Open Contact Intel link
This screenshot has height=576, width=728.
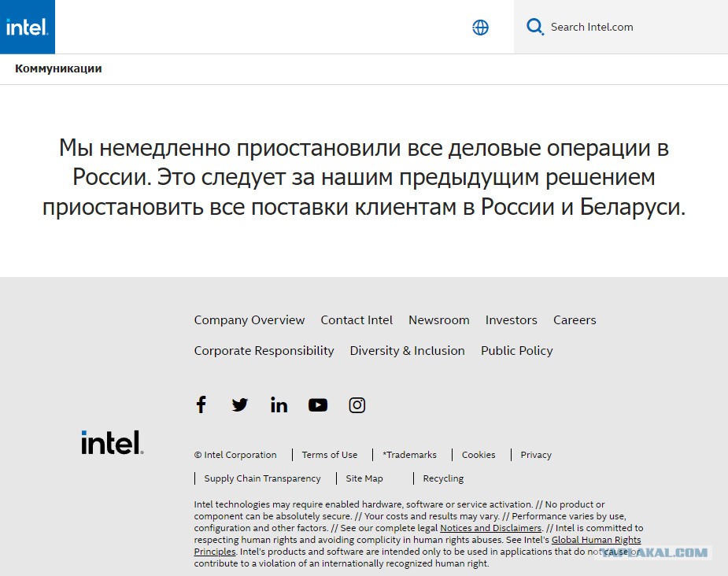(x=357, y=320)
